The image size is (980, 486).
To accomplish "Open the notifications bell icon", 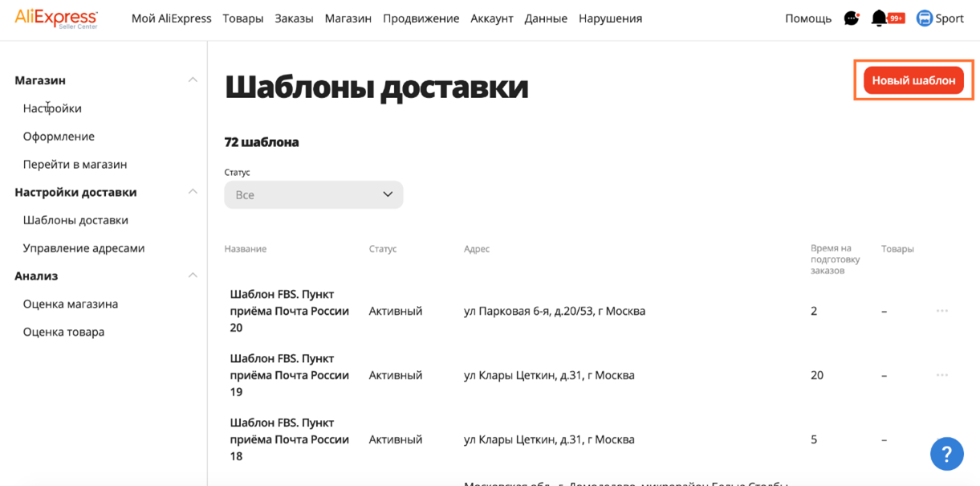I will 879,18.
